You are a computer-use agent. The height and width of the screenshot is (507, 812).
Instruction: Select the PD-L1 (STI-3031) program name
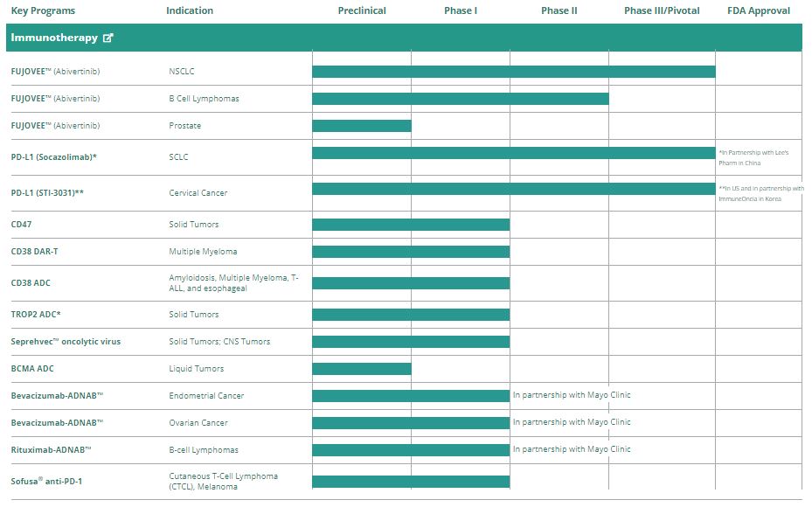[53, 193]
